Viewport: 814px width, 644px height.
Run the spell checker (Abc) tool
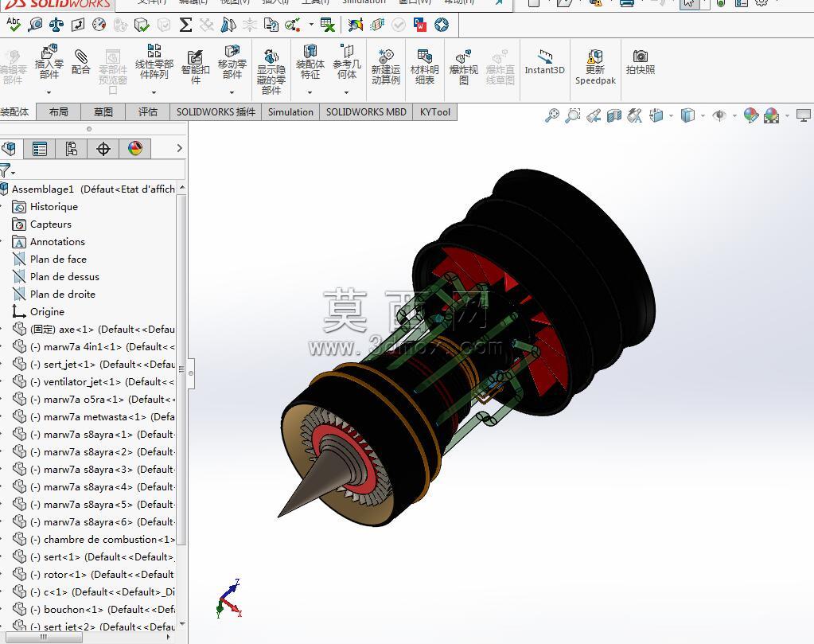point(13,25)
